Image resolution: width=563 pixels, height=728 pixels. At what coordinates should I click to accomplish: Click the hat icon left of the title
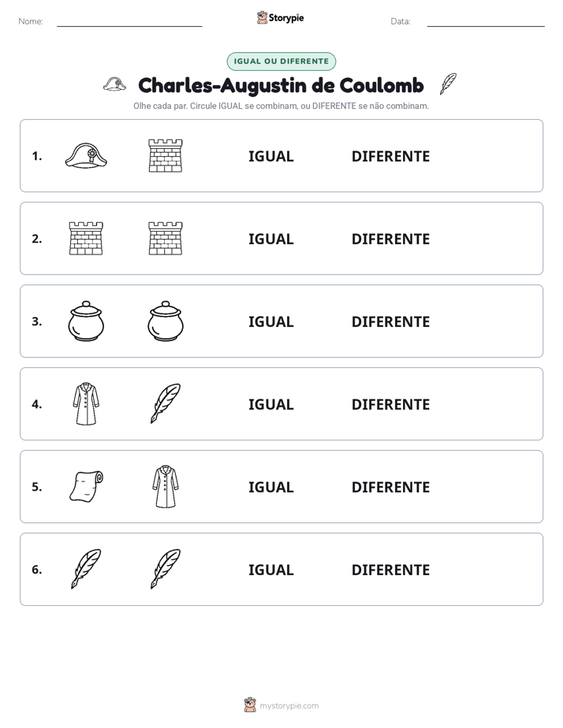point(114,84)
